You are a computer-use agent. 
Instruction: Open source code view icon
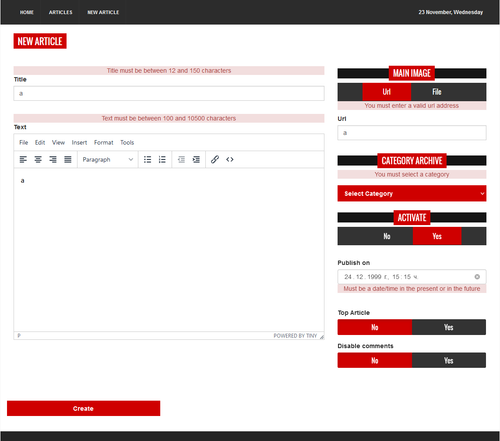point(230,160)
